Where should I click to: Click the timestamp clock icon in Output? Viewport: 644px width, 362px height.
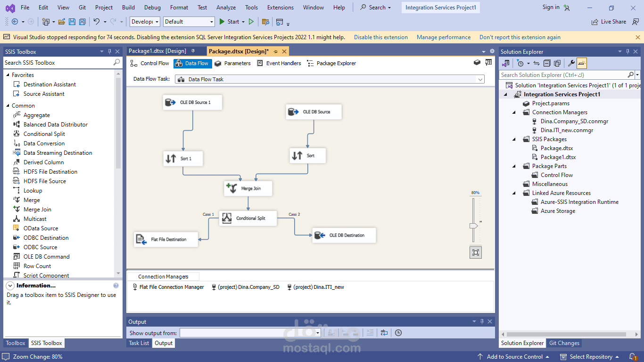click(398, 333)
